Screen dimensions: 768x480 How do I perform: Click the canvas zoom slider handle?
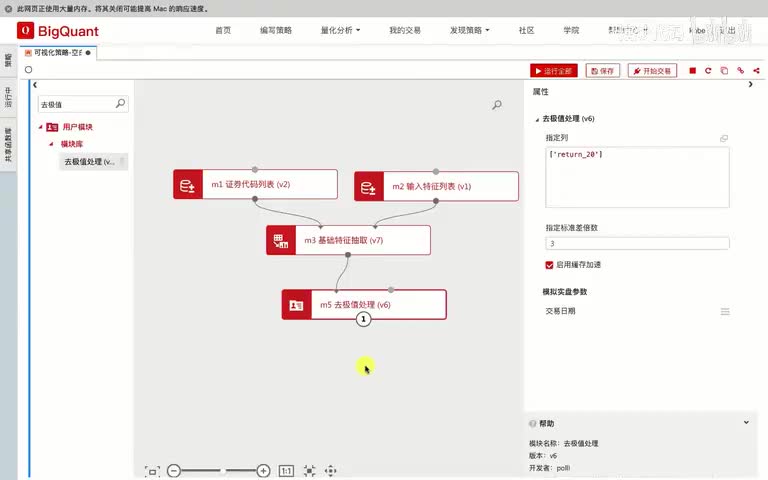pos(222,471)
